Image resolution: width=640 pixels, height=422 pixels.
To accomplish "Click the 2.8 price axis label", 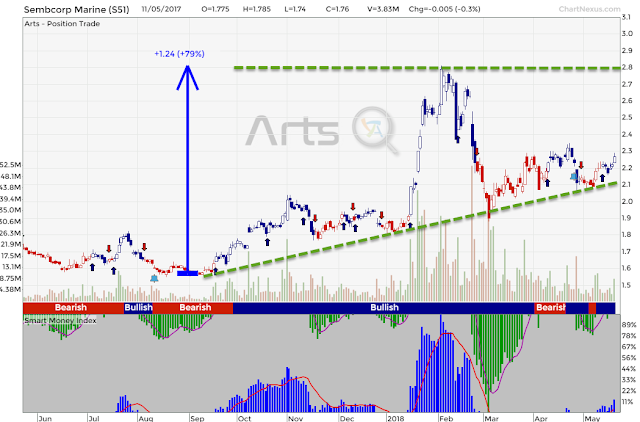I will point(627,67).
